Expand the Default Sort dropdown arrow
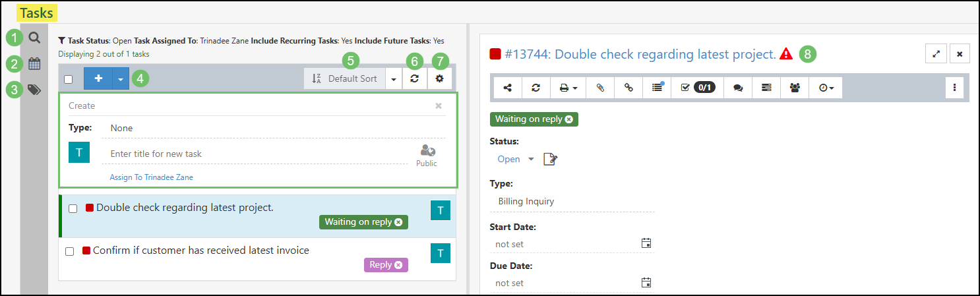 393,78
